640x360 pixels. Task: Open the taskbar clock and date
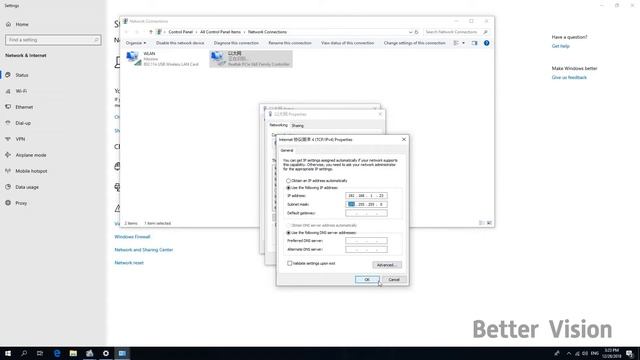point(611,353)
